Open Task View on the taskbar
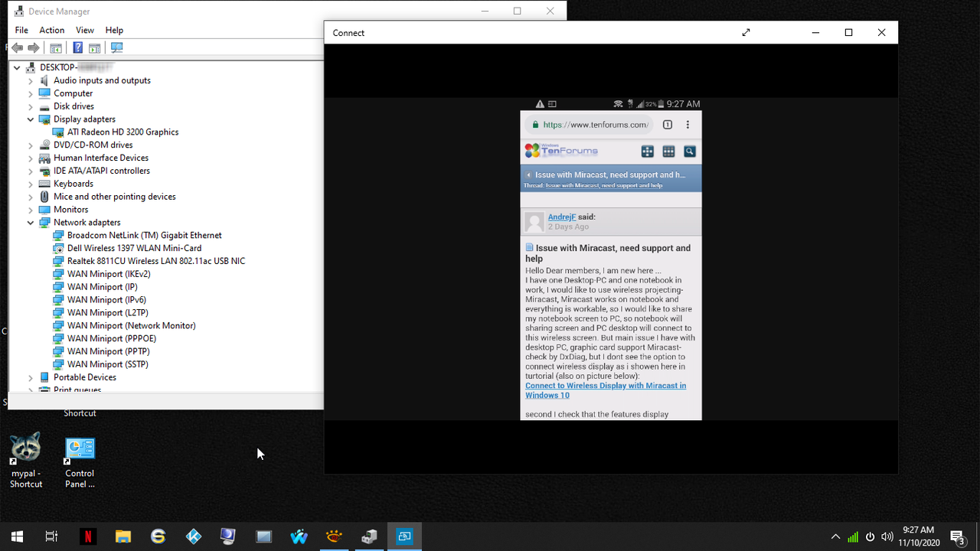Viewport: 980px width, 551px height. point(51,536)
